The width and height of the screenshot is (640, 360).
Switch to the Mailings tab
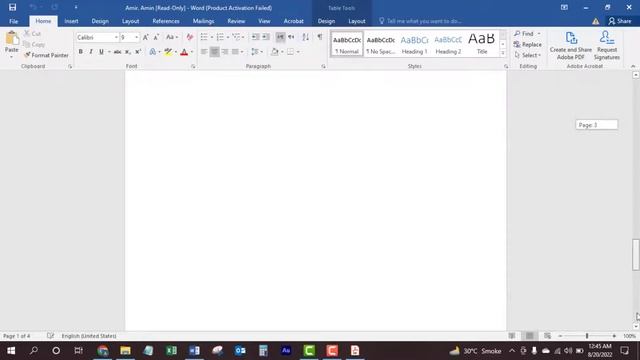203,21
